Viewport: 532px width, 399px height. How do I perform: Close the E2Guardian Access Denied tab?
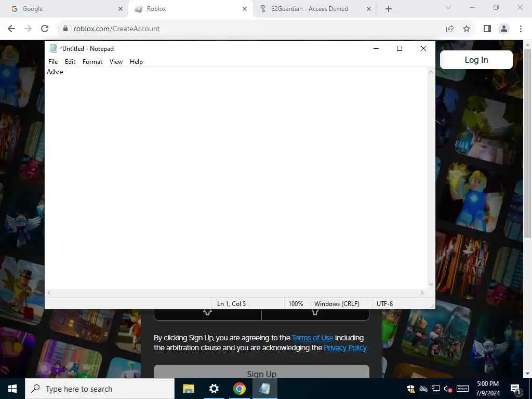pyautogui.click(x=369, y=9)
